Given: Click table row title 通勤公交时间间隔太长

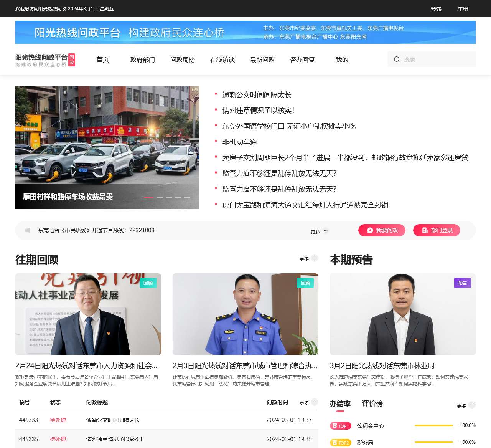Looking at the screenshot, I should click(113, 420).
